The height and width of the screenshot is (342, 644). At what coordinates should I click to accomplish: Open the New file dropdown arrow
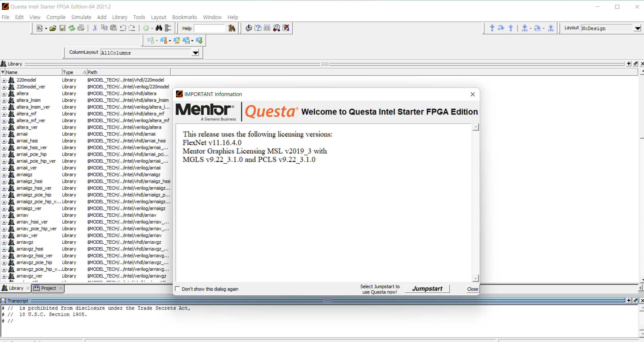point(46,28)
